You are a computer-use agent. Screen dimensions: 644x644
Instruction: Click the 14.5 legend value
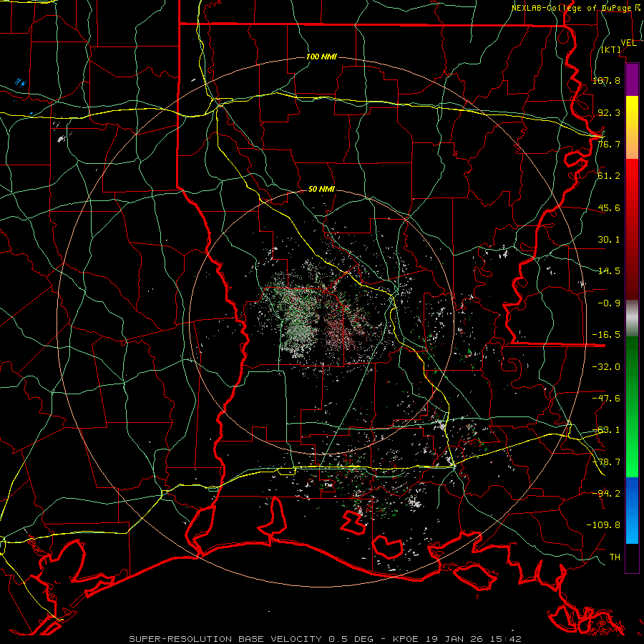[x=609, y=271]
